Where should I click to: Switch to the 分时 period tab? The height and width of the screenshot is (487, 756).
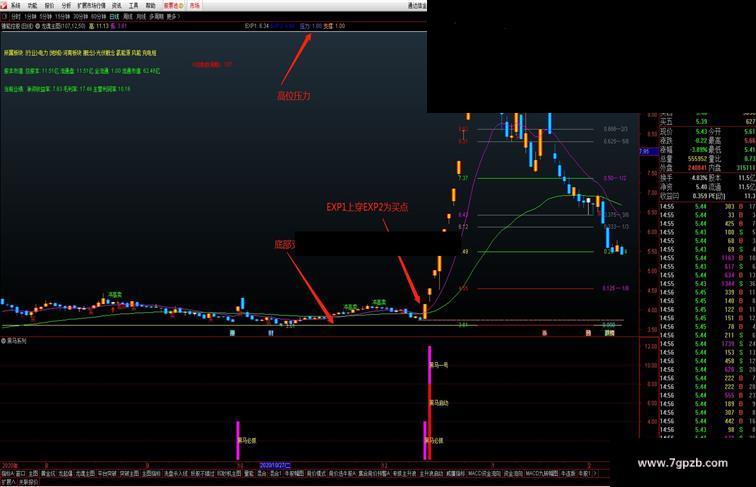pos(16,17)
